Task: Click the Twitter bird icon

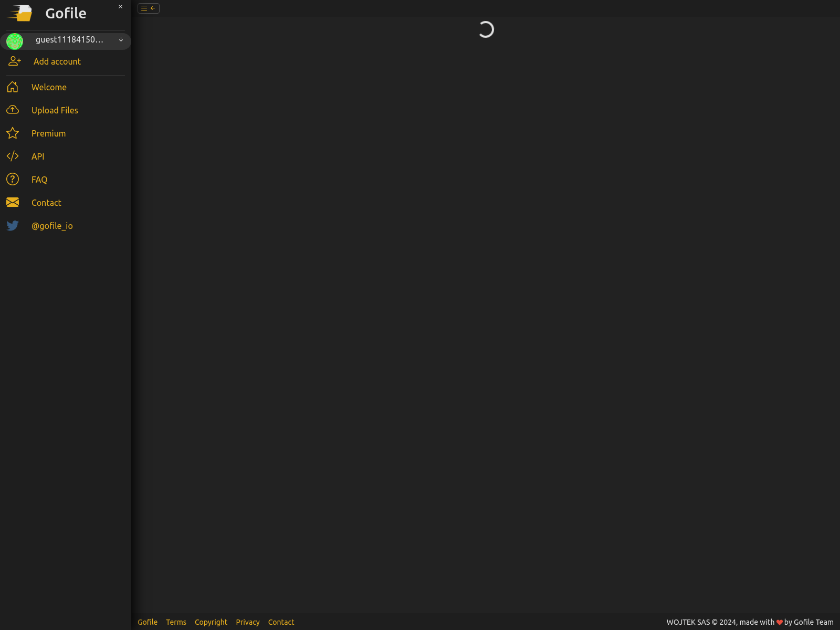Action: pyautogui.click(x=13, y=226)
